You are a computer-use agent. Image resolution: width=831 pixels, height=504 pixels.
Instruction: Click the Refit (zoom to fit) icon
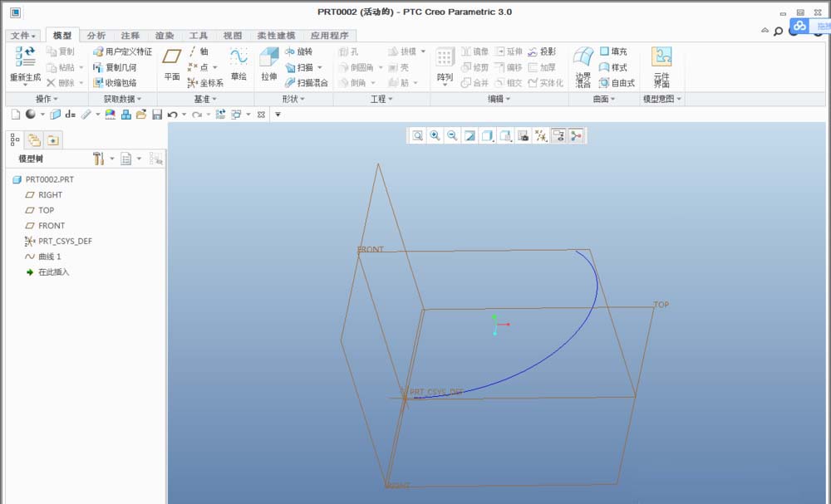click(418, 136)
